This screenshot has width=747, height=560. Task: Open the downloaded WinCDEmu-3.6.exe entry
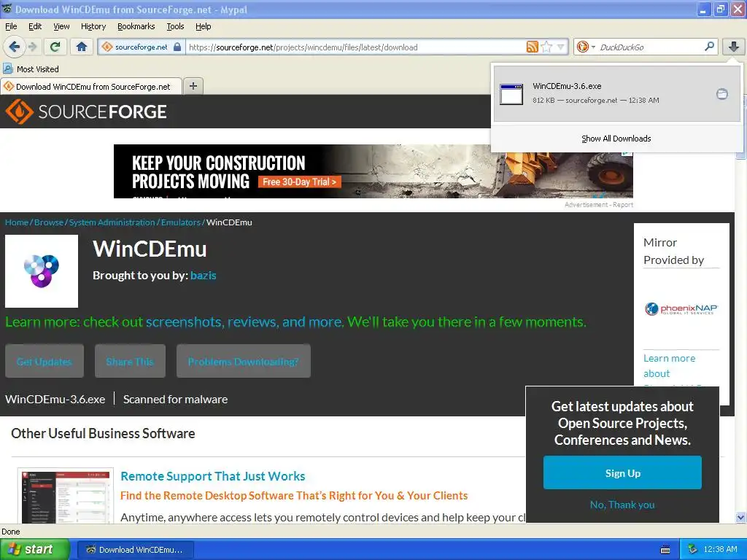(x=616, y=93)
